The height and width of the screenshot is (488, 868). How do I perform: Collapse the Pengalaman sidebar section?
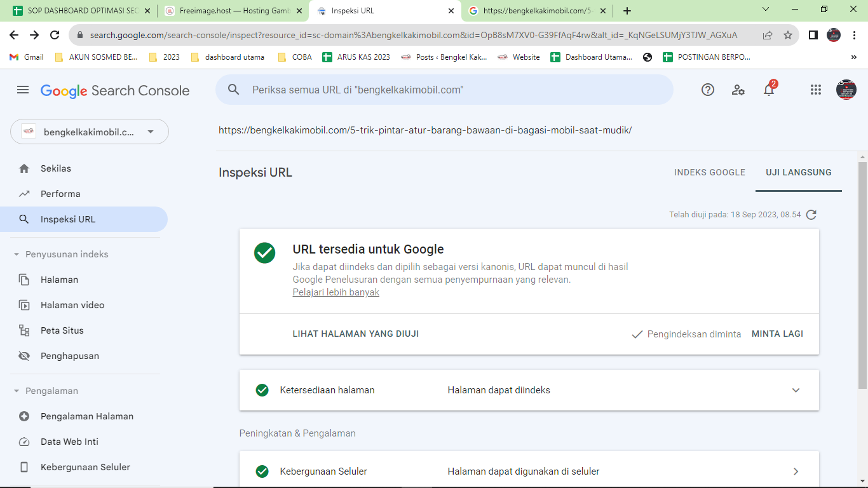[x=17, y=391]
